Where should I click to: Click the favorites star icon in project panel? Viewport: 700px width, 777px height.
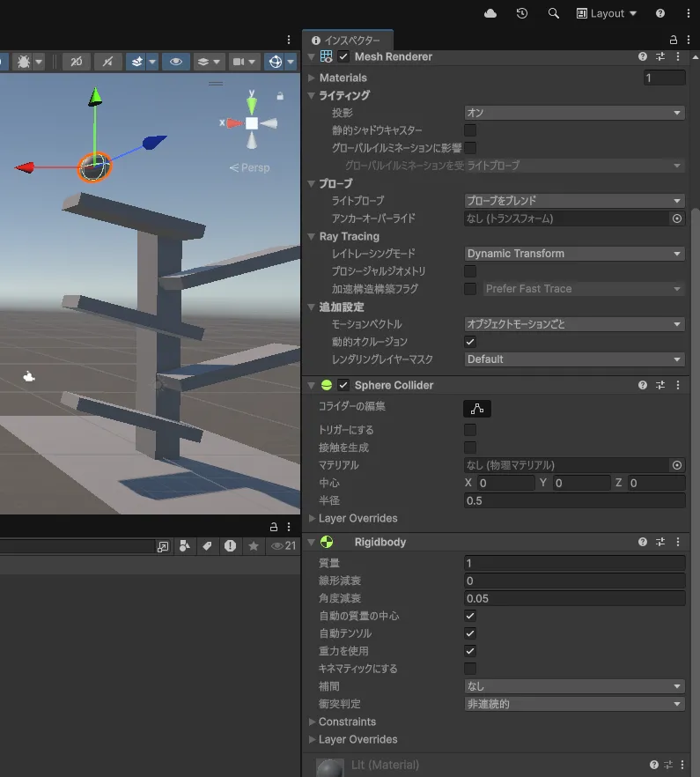coord(254,546)
